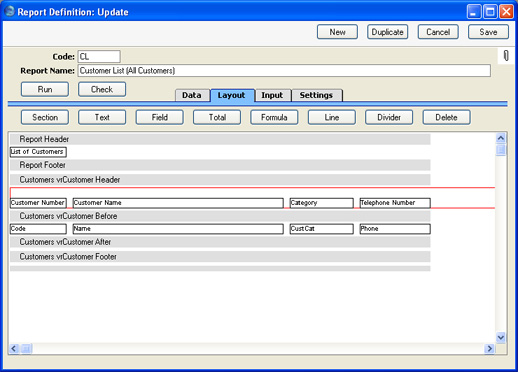Image resolution: width=518 pixels, height=372 pixels.
Task: Select Customers vrCustomer Header section
Action: (x=220, y=180)
